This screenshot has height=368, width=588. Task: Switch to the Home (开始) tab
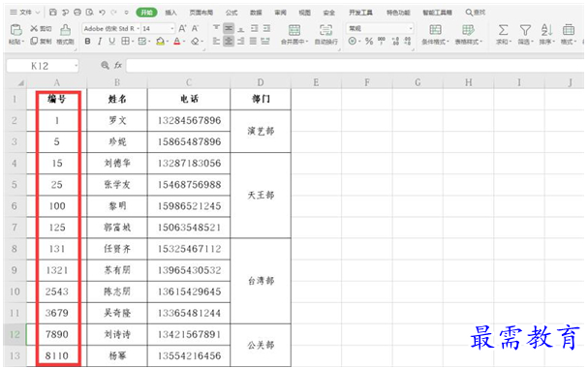146,13
